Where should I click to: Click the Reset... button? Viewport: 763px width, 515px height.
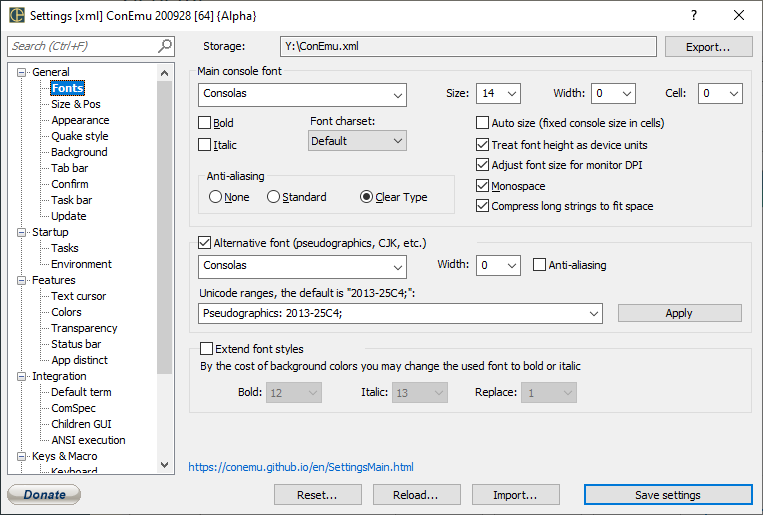point(317,495)
